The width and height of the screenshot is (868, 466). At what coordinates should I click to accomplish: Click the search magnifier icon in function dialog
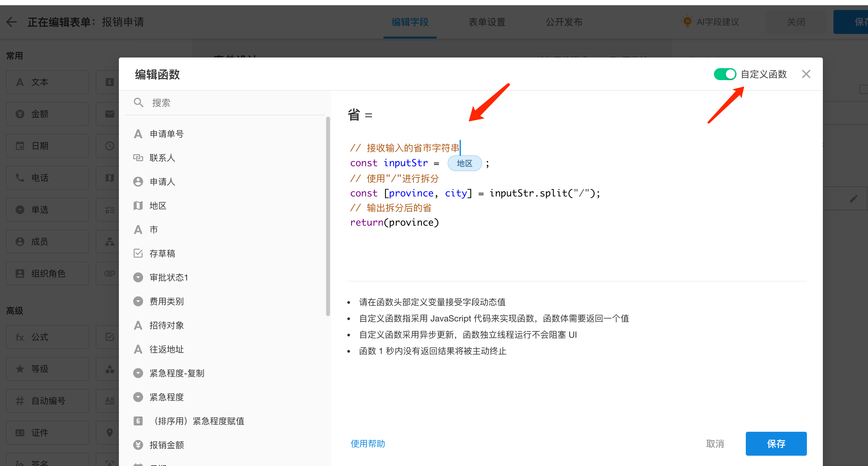click(x=138, y=102)
